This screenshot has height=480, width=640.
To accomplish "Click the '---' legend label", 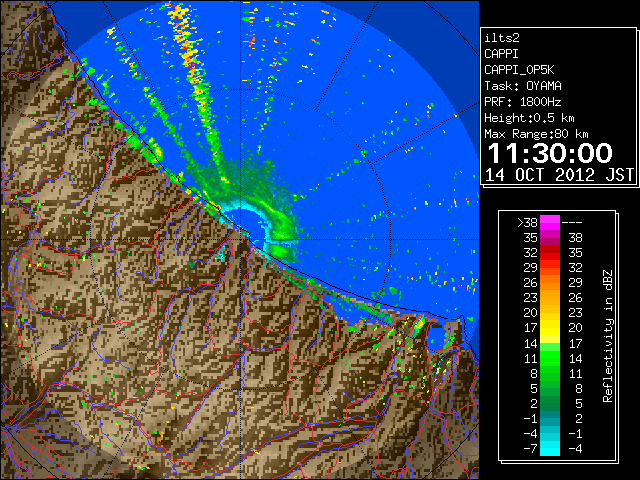I will coord(572,223).
